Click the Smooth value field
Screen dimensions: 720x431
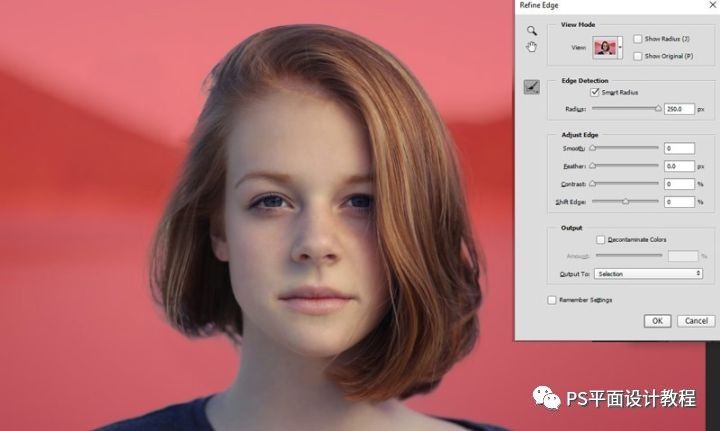coord(679,149)
